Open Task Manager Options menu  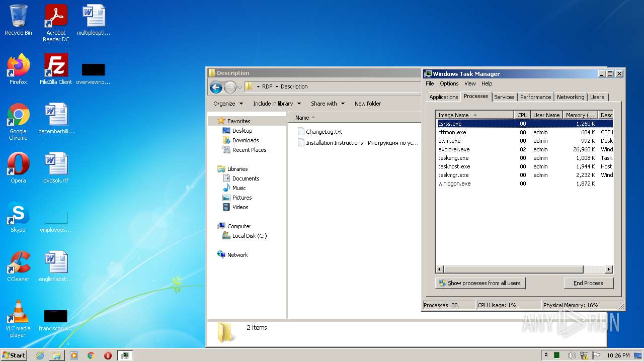click(449, 83)
